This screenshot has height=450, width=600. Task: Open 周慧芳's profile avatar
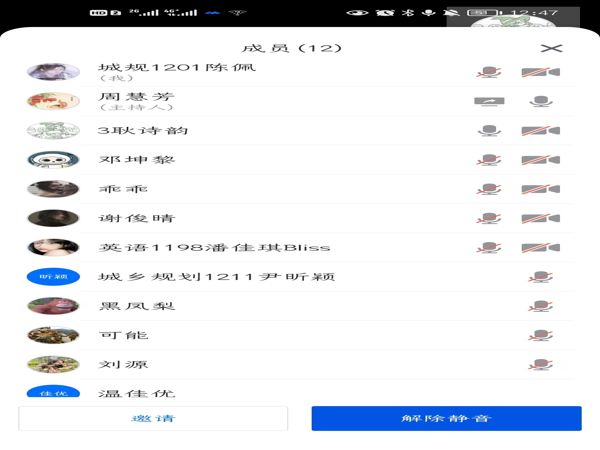click(53, 101)
